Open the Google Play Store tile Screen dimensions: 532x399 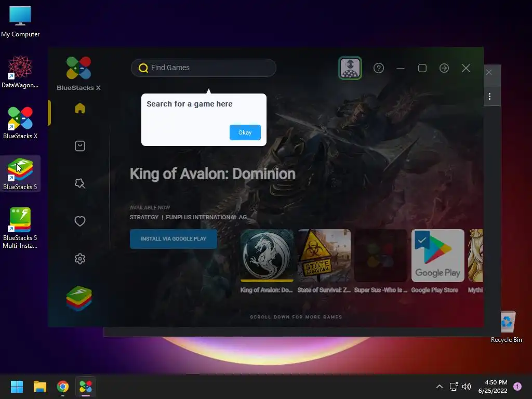(x=437, y=256)
